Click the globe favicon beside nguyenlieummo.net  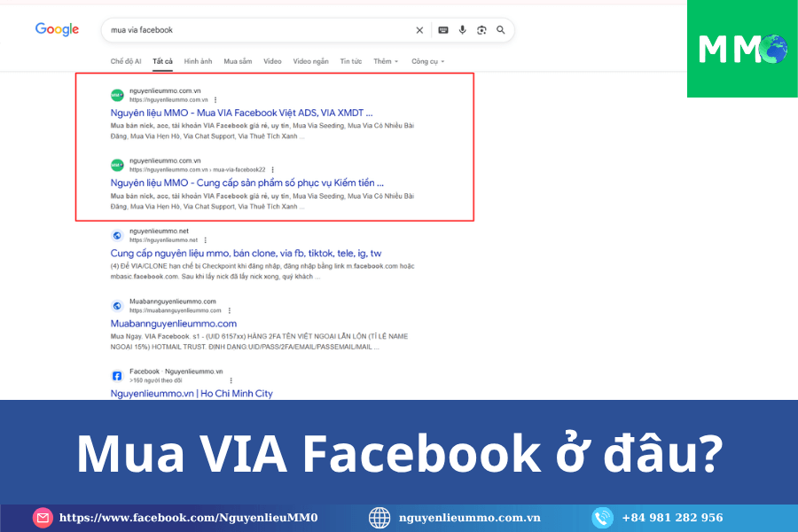(x=117, y=235)
